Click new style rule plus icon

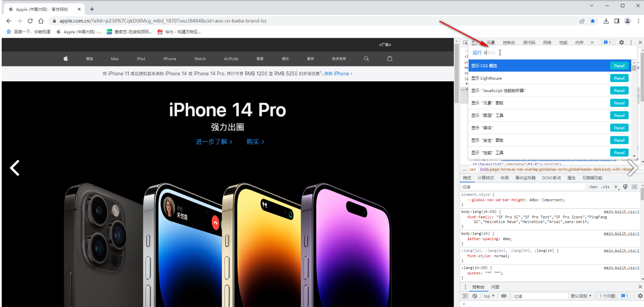616,187
